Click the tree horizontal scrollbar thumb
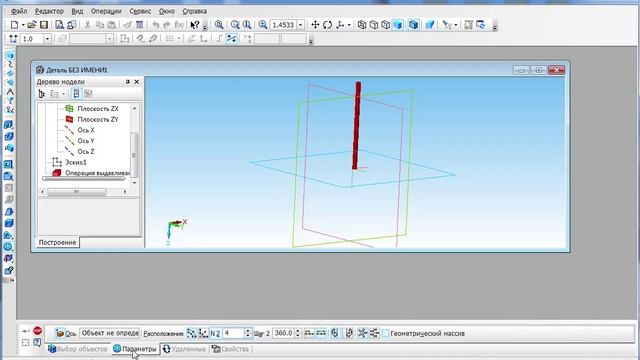640x360 pixels. (x=77, y=191)
